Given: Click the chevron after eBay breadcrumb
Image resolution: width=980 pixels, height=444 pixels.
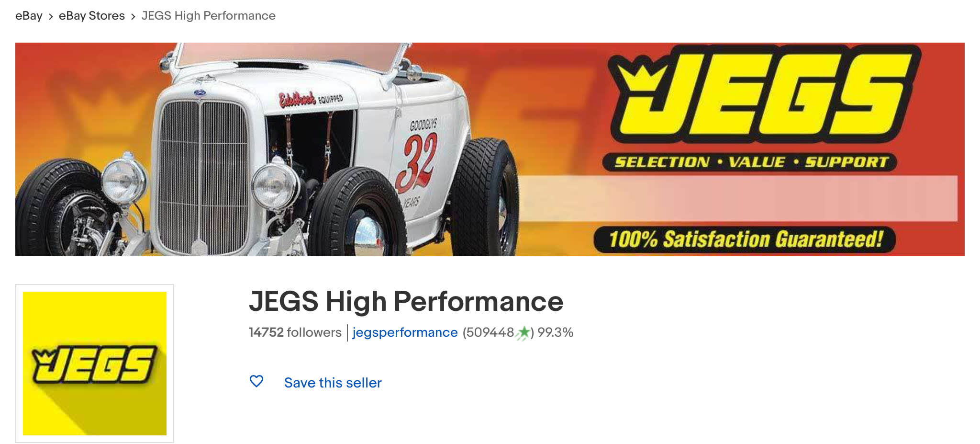Looking at the screenshot, I should coord(51,17).
